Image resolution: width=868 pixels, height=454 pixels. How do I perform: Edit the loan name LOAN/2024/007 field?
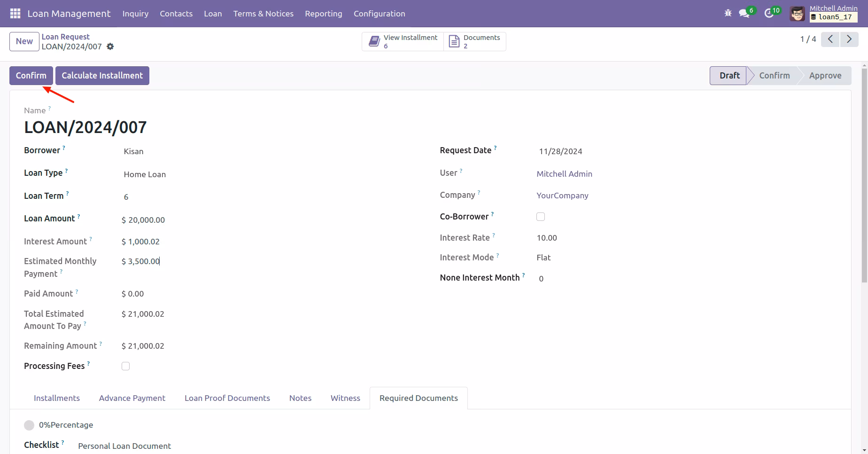(85, 127)
